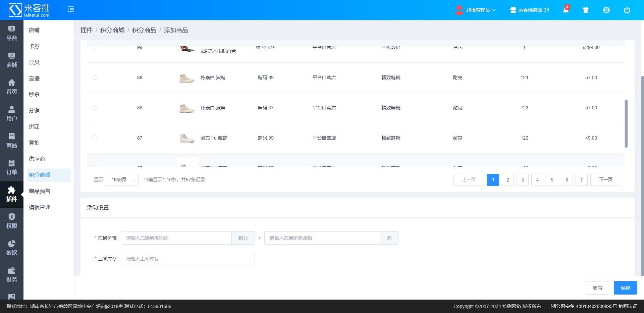
Task: Go to page 3 of results
Action: [522, 180]
